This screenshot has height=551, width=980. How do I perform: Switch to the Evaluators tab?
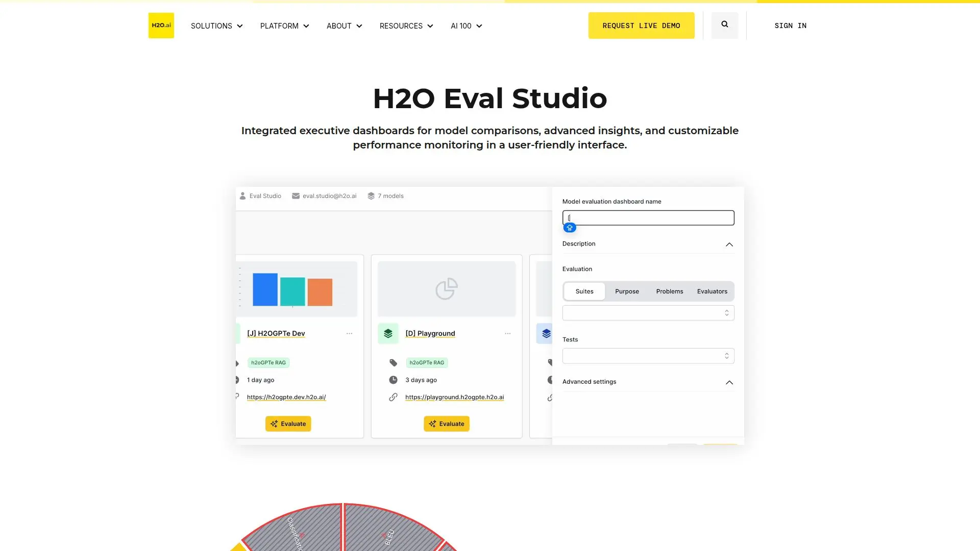(x=712, y=291)
